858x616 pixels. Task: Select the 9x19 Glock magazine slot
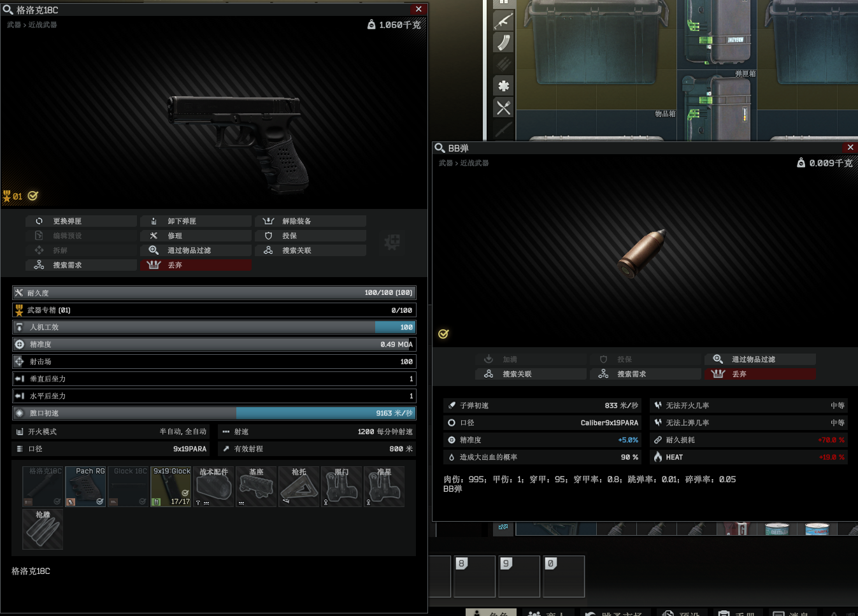pos(171,487)
